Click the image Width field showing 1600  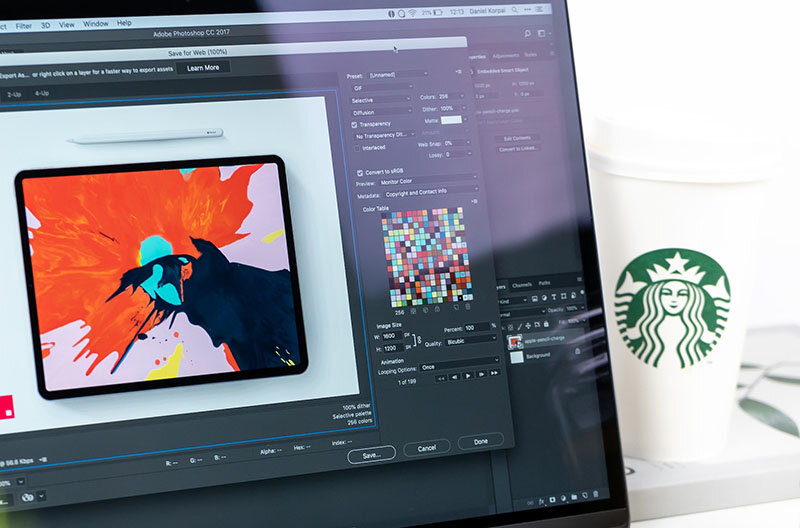click(x=392, y=336)
